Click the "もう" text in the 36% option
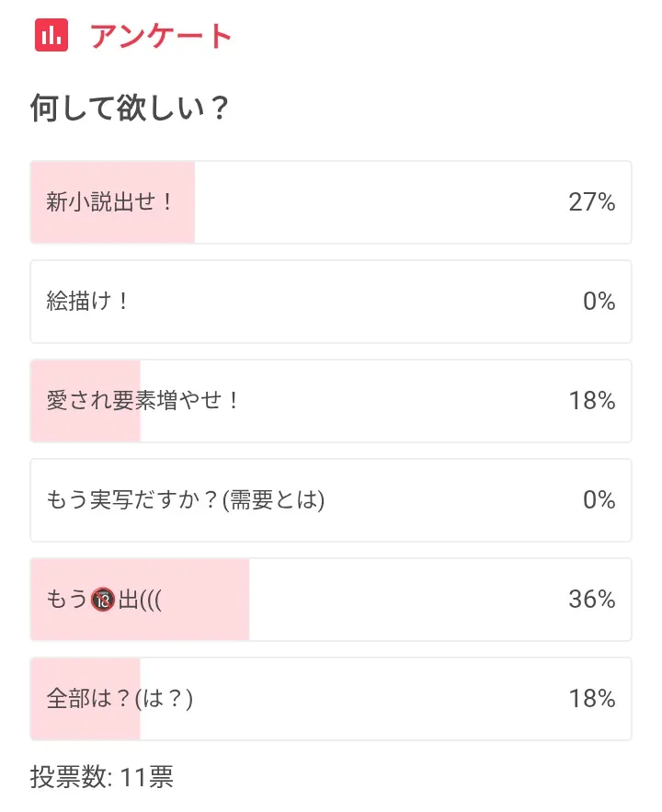Screen dimensions: 662x812 click(x=66, y=600)
